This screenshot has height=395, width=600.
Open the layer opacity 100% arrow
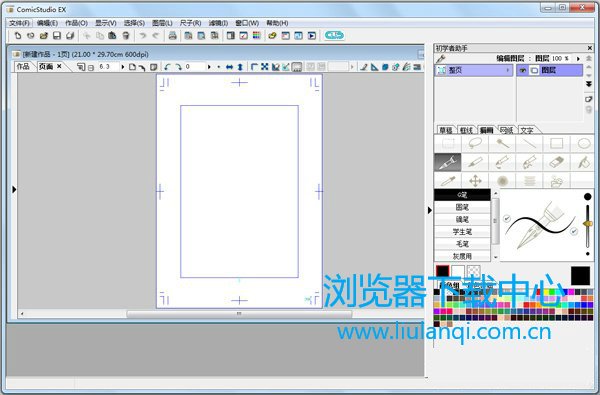(578, 59)
